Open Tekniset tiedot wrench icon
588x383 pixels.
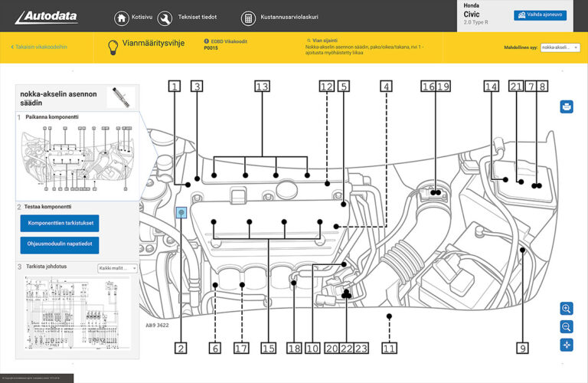tap(165, 18)
